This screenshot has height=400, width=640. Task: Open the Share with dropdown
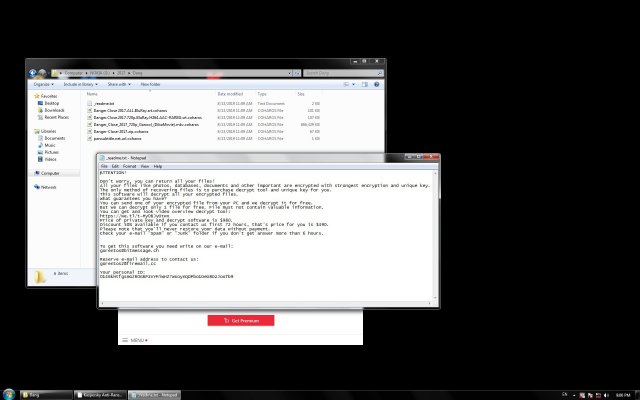pyautogui.click(x=119, y=84)
